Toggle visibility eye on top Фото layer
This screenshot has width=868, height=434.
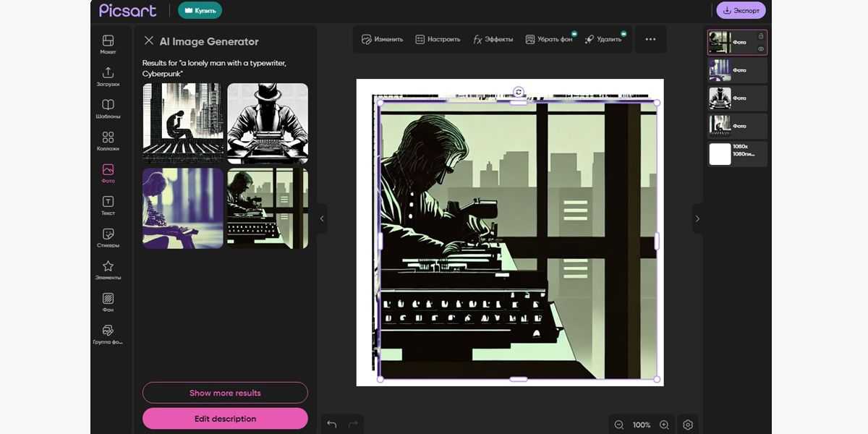click(x=761, y=49)
